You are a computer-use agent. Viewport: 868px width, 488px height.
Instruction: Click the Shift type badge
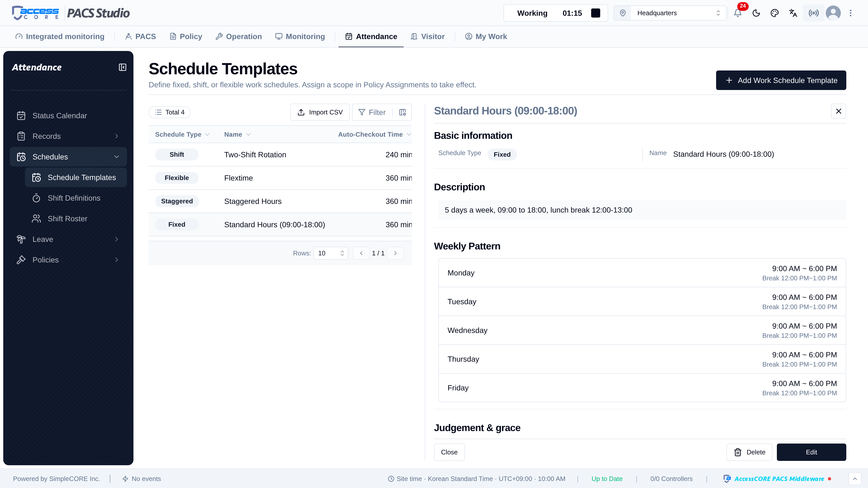(x=177, y=155)
